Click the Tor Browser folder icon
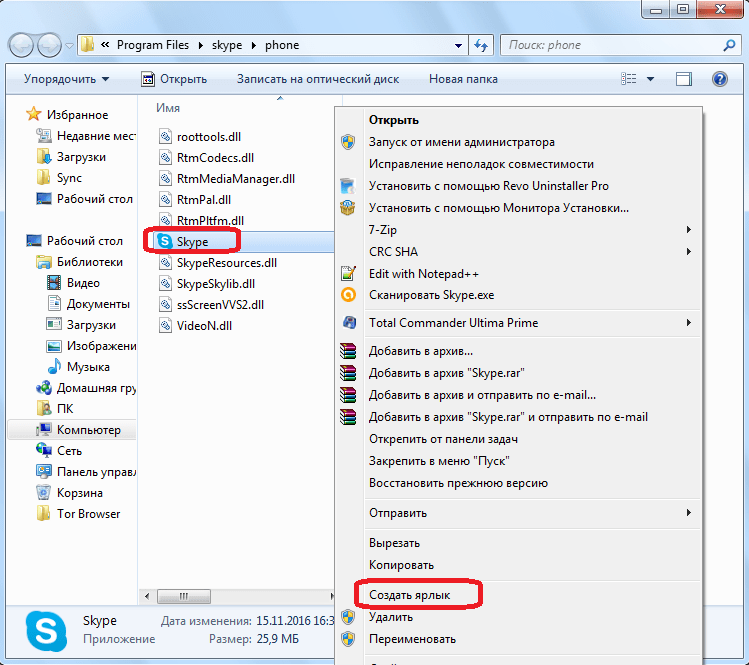749x665 pixels. pyautogui.click(x=43, y=514)
